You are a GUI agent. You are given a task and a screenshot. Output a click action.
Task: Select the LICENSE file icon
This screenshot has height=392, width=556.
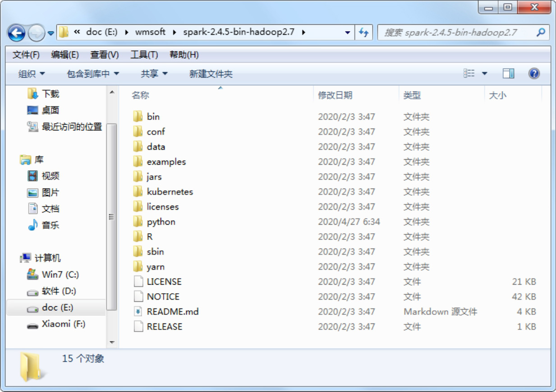[x=138, y=281]
